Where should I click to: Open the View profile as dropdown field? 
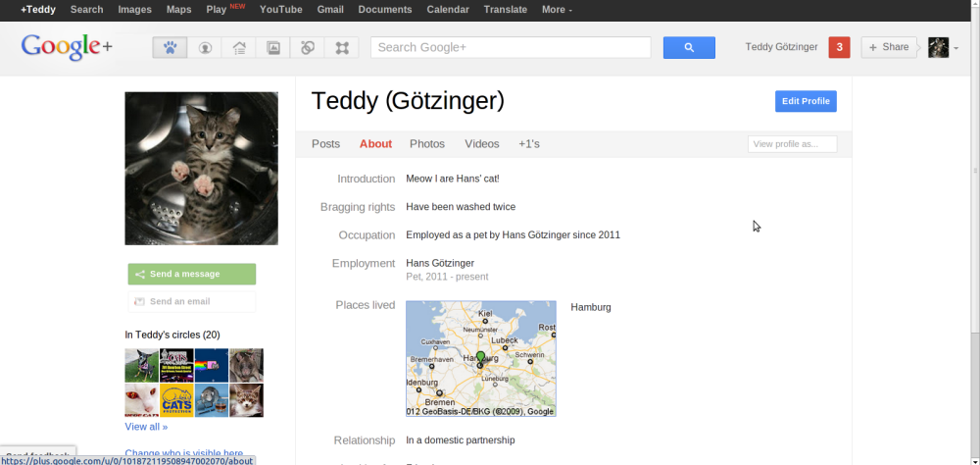click(x=792, y=144)
